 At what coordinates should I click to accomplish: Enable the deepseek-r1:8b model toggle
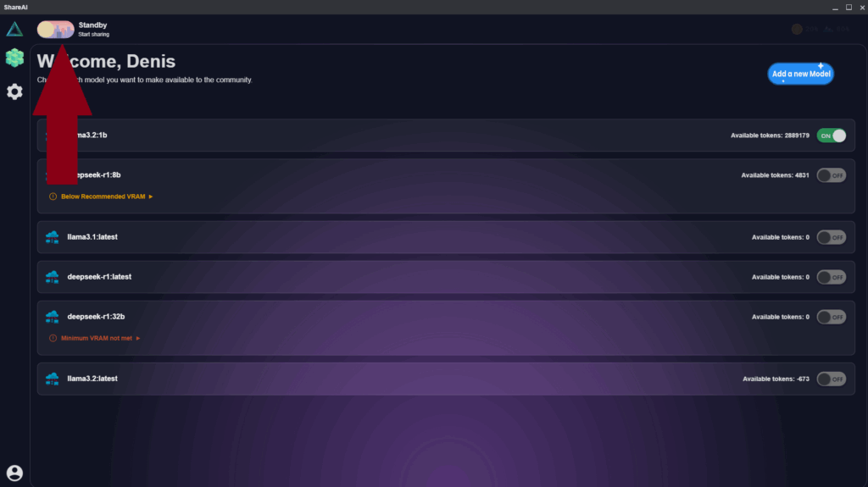(831, 175)
